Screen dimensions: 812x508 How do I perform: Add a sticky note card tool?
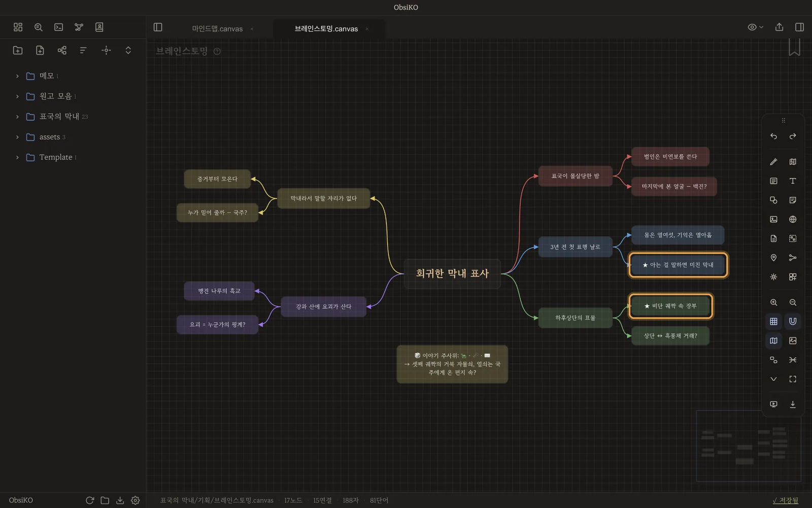(793, 200)
